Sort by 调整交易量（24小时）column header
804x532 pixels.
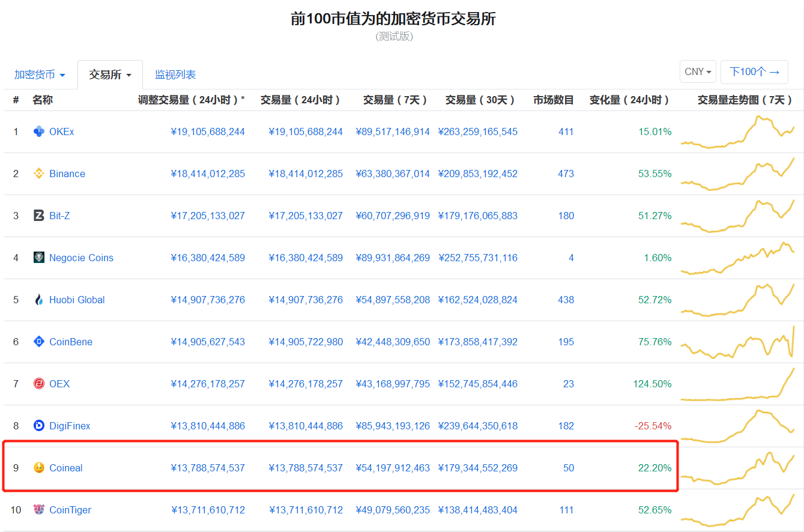192,100
